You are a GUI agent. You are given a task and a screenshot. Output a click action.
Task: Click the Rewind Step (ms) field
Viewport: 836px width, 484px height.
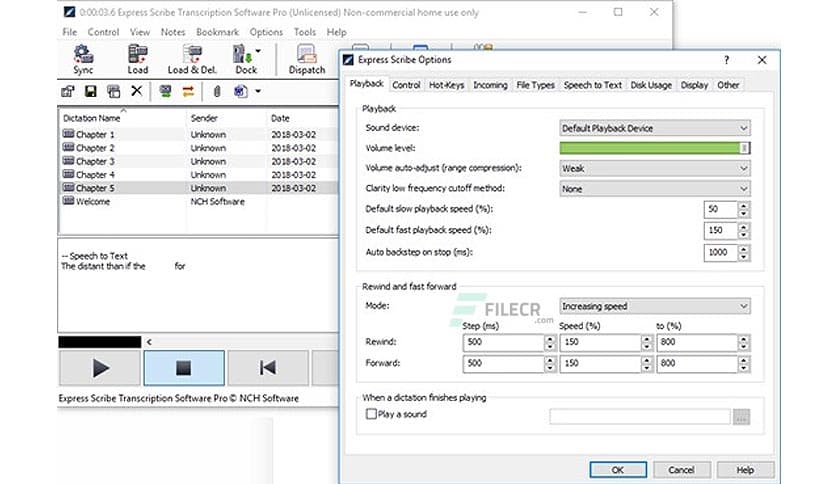tap(503, 342)
